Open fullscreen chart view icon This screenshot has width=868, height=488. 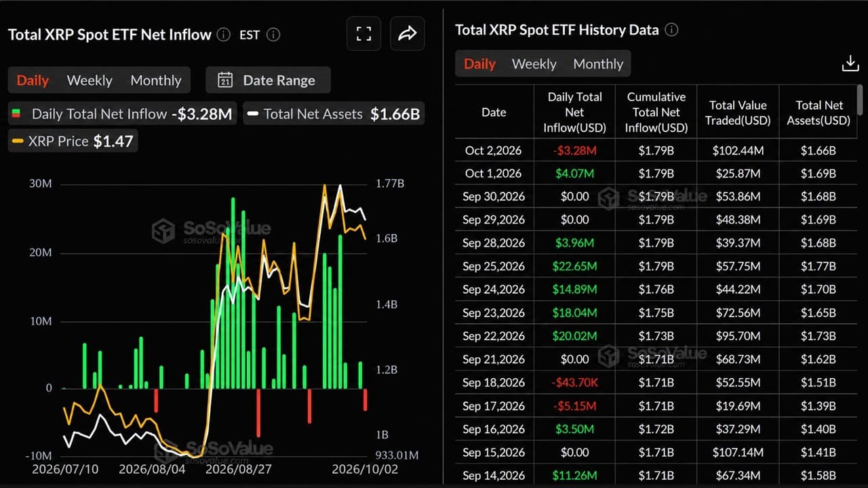click(364, 34)
